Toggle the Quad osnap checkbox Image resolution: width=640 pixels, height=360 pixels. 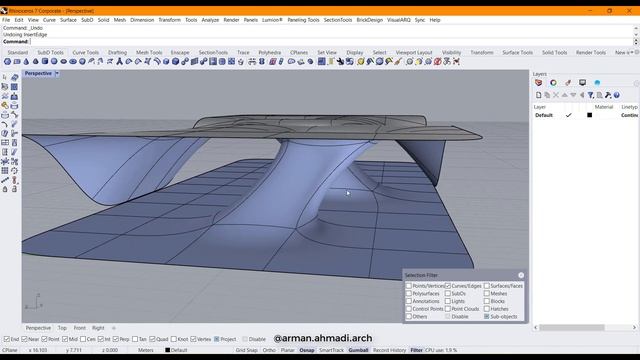click(x=152, y=339)
